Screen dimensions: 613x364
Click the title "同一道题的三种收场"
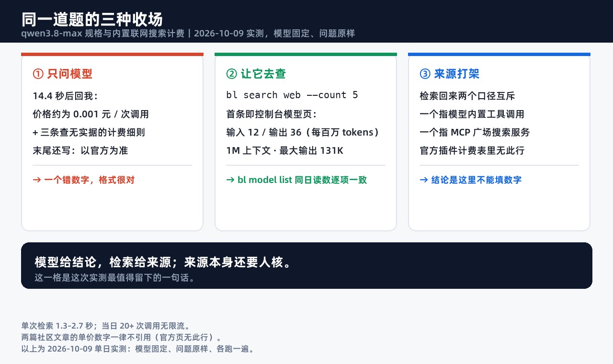coord(92,19)
